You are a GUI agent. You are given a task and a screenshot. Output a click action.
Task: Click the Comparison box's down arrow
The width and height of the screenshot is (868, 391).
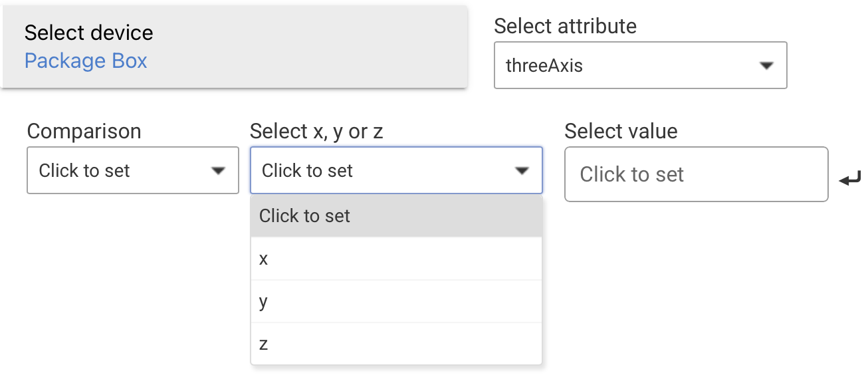pos(218,171)
